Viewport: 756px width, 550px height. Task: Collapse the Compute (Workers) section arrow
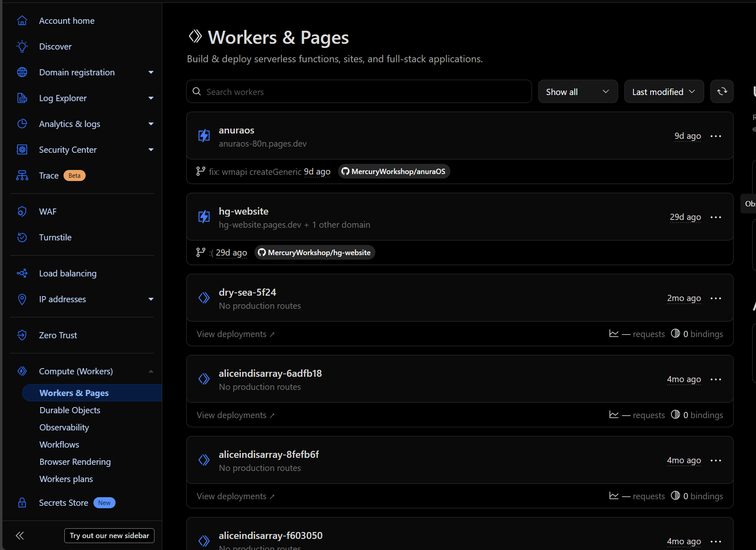(x=151, y=371)
